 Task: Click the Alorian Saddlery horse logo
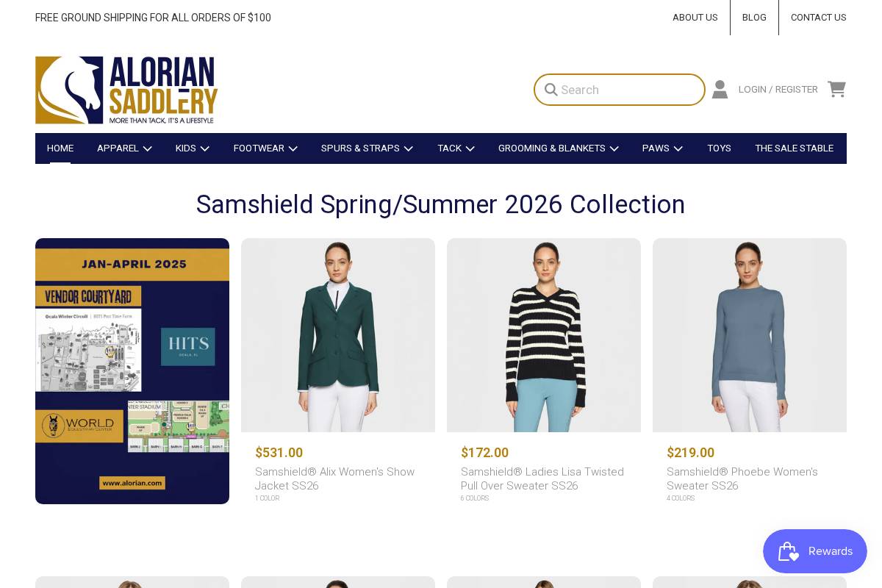126,90
